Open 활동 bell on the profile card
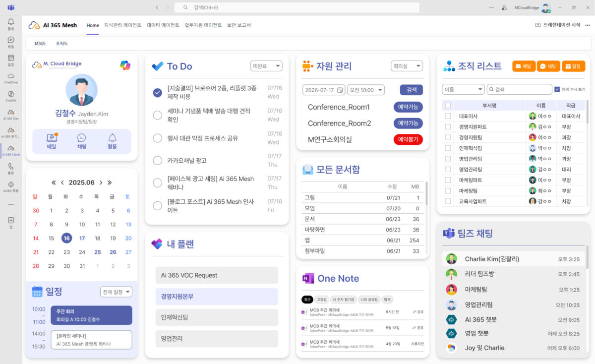 pos(112,141)
